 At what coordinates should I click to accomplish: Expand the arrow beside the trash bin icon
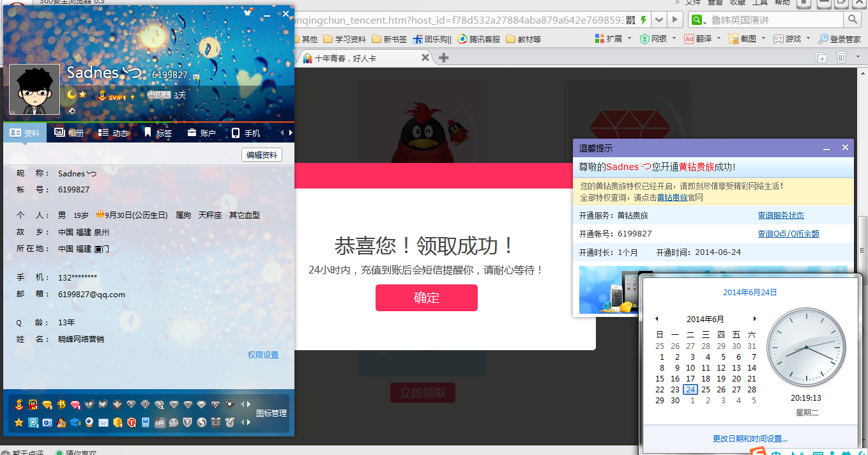[858, 56]
